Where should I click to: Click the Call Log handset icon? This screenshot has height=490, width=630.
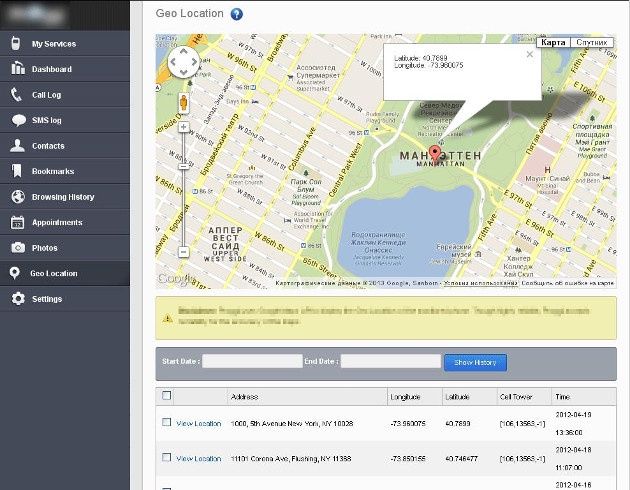tap(16, 94)
